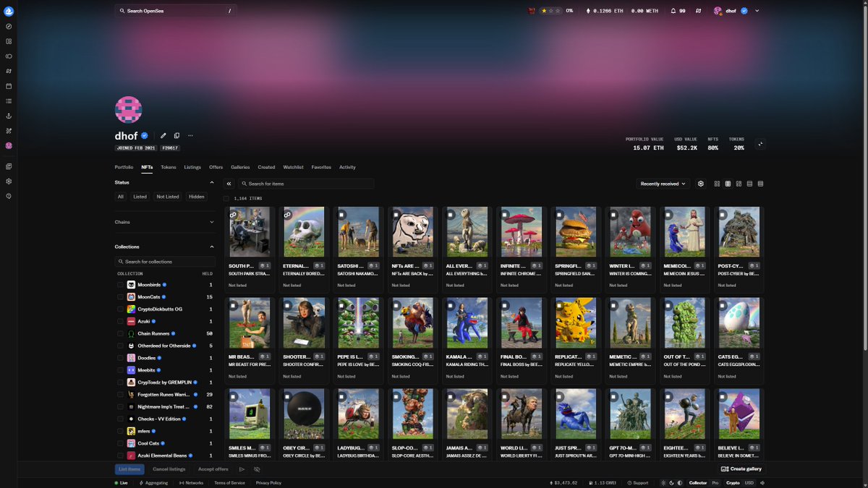Select USD currency in footer
This screenshot has height=488, width=868.
point(750,483)
